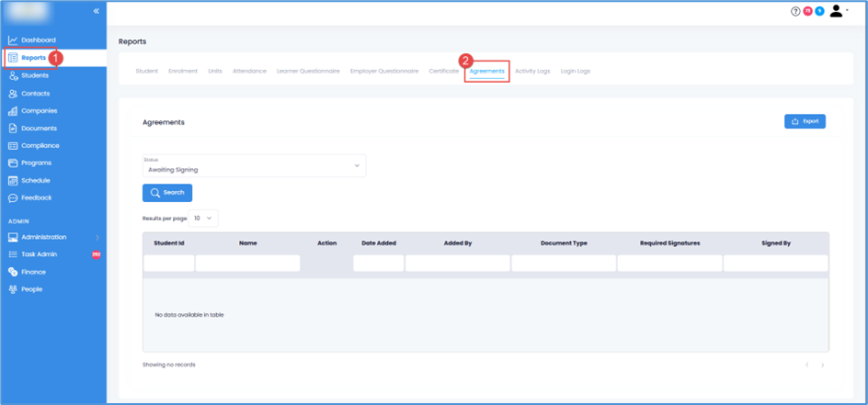Open the Dashboard icon in sidebar
The height and width of the screenshot is (405, 868).
[x=13, y=40]
